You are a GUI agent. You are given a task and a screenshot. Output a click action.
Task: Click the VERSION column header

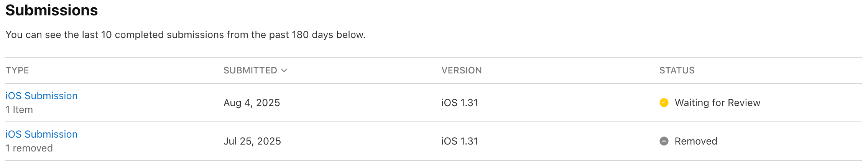click(462, 70)
